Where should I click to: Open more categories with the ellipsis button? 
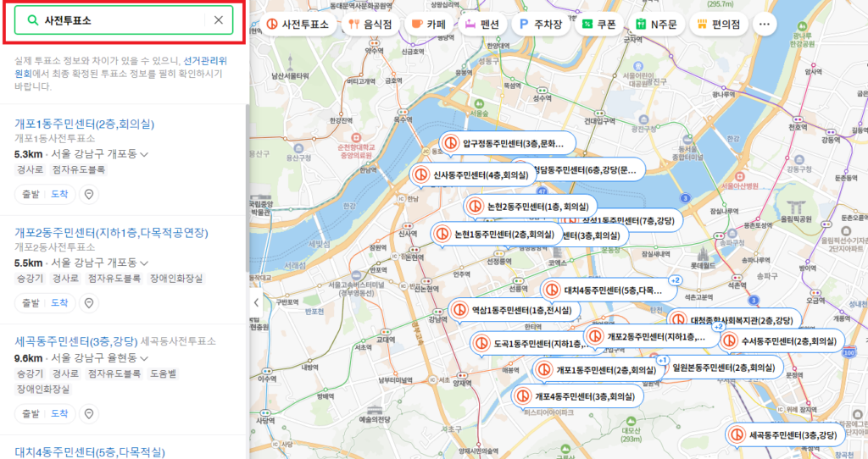pos(765,25)
